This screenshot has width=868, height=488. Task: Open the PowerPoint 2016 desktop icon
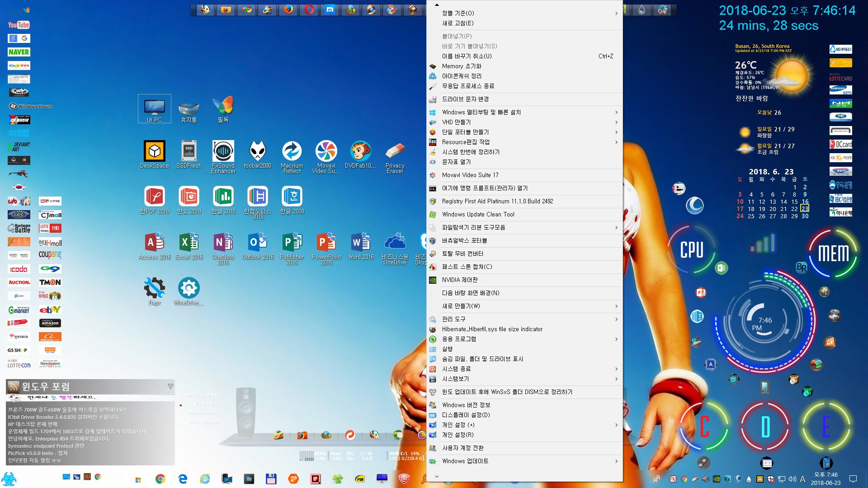[326, 248]
